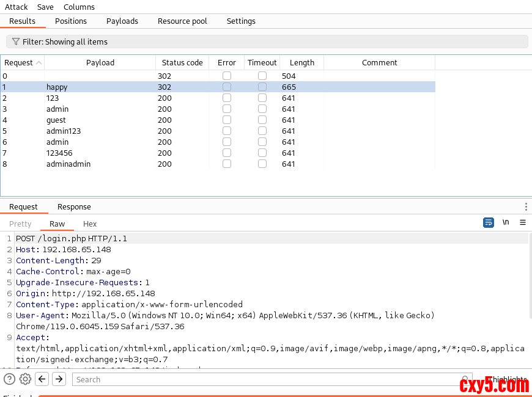Toggle word wrap in message editor
Screen dimensions: 532x397
point(489,222)
